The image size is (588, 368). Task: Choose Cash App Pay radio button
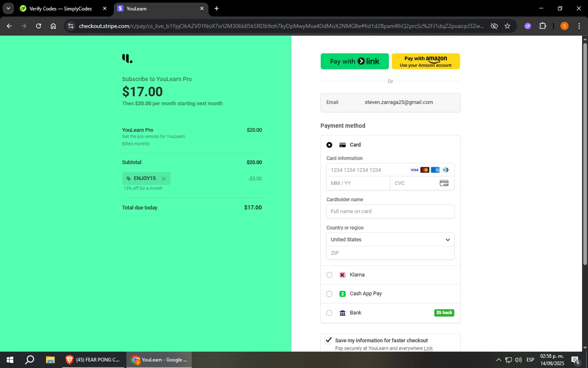click(329, 294)
